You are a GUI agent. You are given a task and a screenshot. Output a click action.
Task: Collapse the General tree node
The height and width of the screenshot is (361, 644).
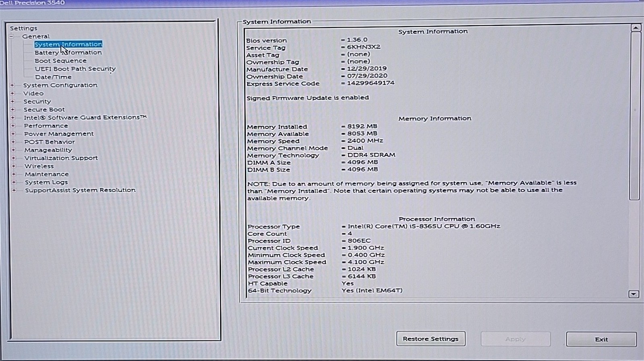coord(12,37)
